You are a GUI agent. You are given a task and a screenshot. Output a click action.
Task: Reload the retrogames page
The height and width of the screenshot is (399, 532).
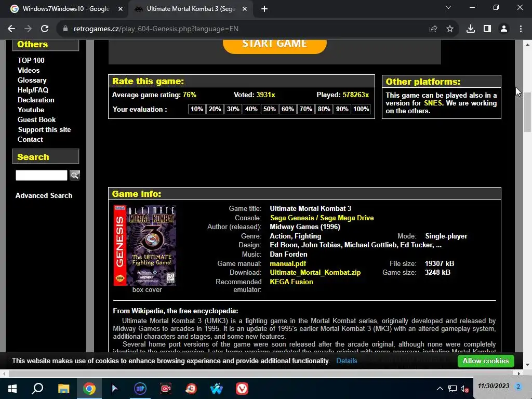[45, 29]
